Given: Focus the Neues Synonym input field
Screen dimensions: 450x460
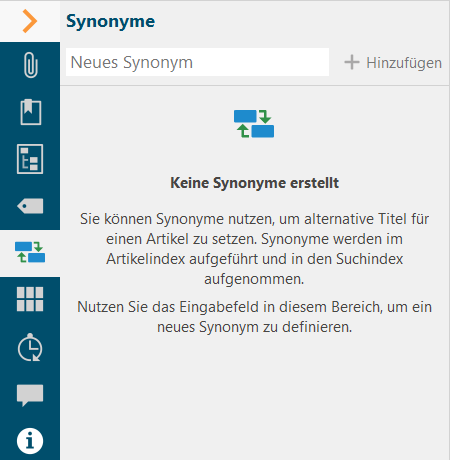Looking at the screenshot, I should tap(197, 62).
